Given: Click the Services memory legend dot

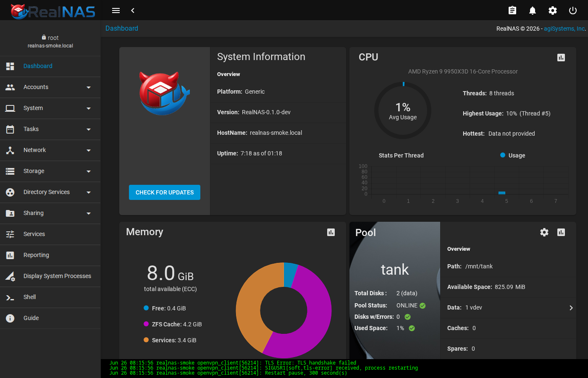Looking at the screenshot, I should click(x=146, y=340).
